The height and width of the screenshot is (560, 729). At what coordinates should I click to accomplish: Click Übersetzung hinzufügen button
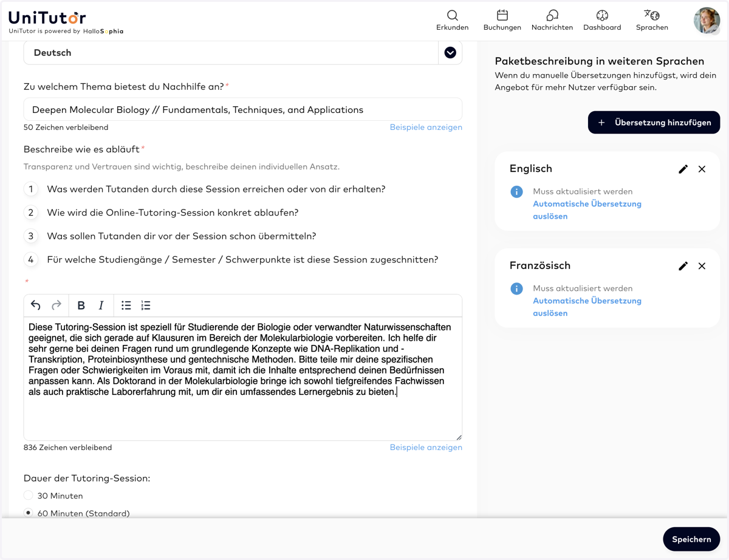[654, 123]
